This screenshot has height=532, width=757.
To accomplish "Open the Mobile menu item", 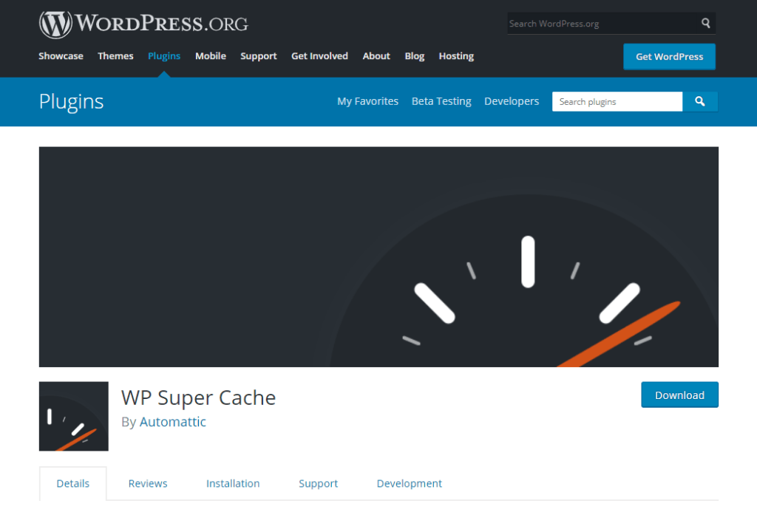I will [x=211, y=56].
